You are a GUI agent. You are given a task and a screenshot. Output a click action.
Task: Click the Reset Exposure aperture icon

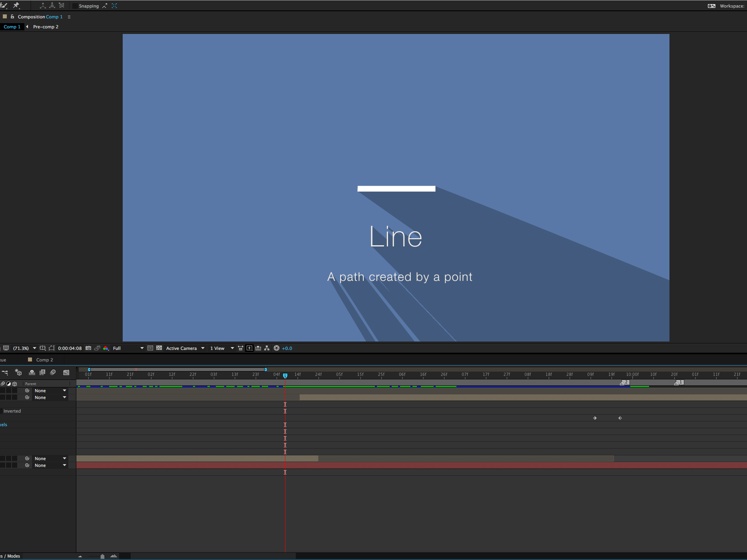click(x=277, y=348)
